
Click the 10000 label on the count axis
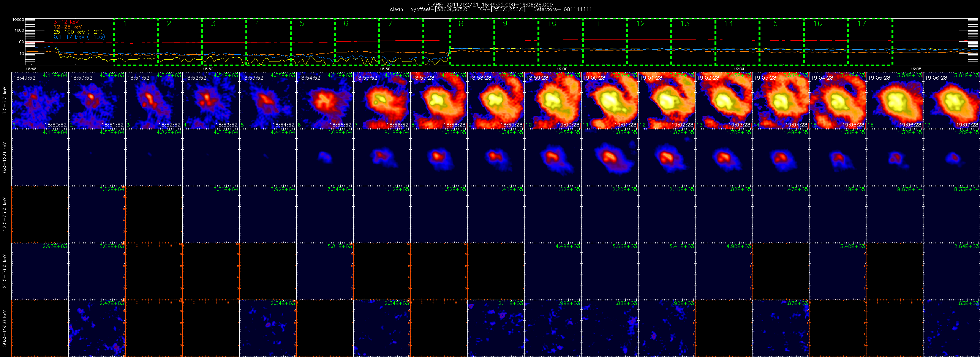[x=18, y=20]
